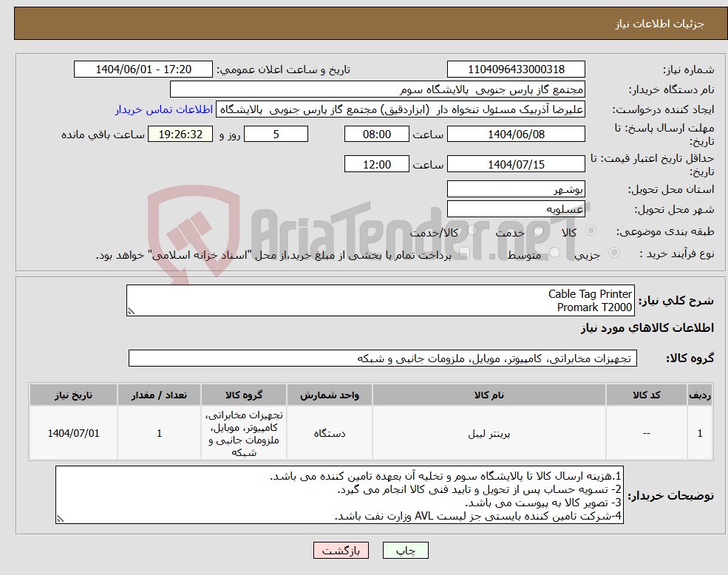Screen dimensions: 728x575
Task: Click the شهر محل تحویل field showing عسلویه
Action: coord(515,208)
